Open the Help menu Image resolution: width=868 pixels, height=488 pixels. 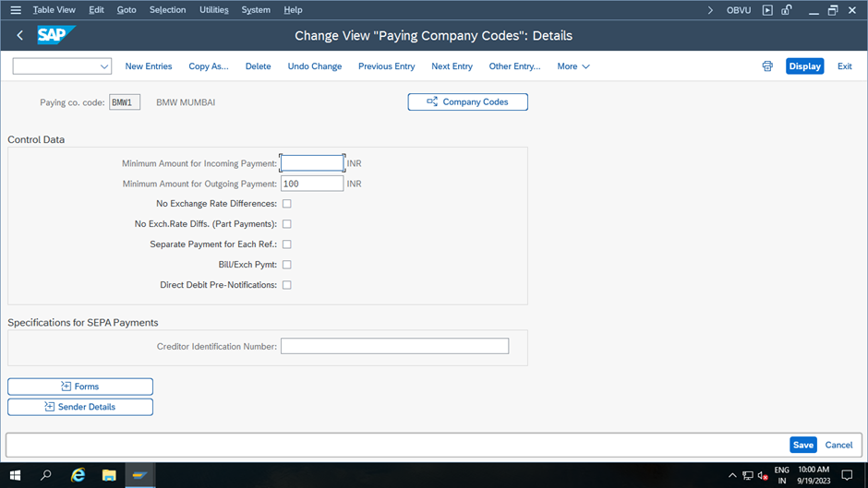[293, 10]
